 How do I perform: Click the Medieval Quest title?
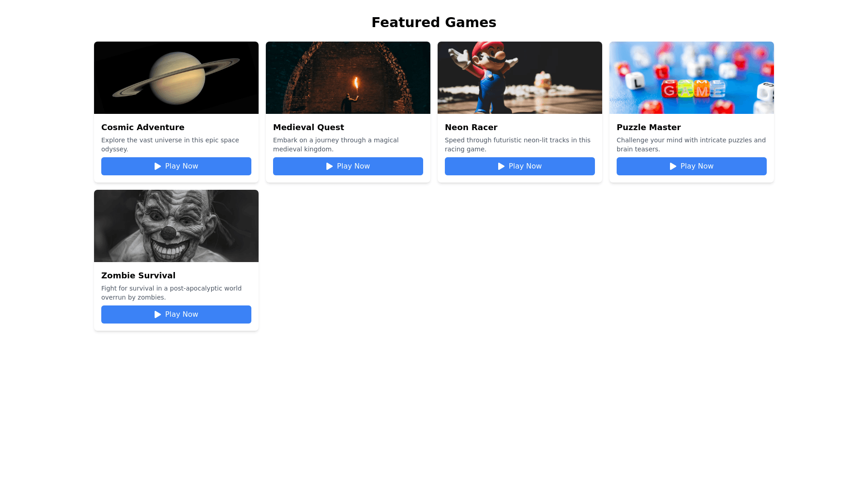[x=308, y=127]
